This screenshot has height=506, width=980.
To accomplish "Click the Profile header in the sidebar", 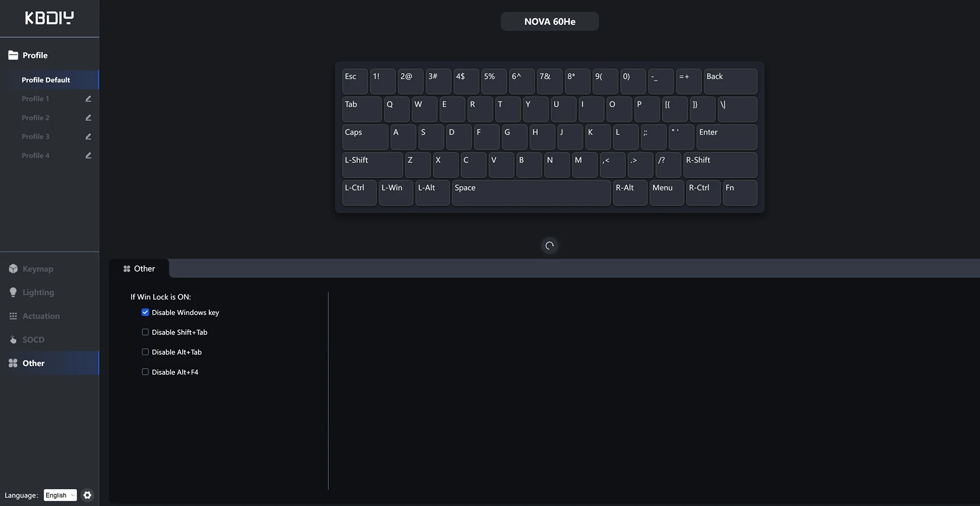I will (35, 55).
